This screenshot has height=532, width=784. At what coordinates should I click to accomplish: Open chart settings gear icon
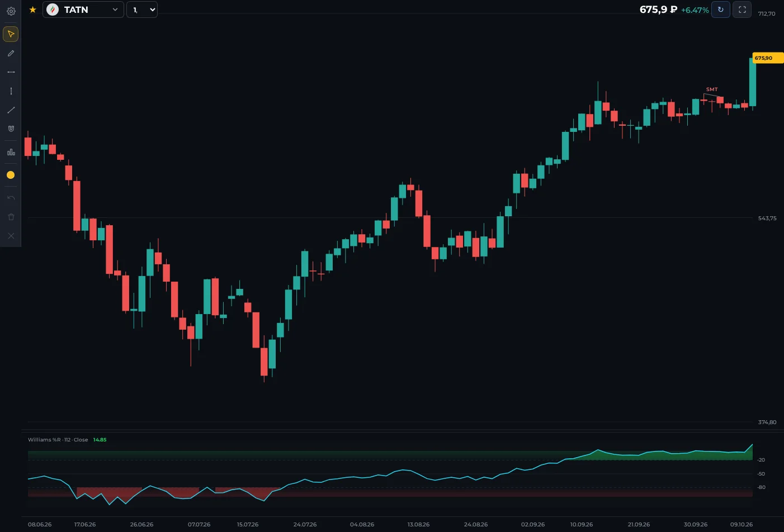(11, 11)
